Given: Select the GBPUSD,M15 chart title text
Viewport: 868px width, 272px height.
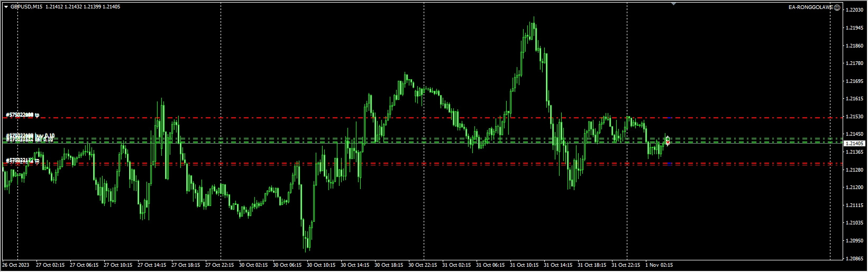Looking at the screenshot, I should 26,7.
